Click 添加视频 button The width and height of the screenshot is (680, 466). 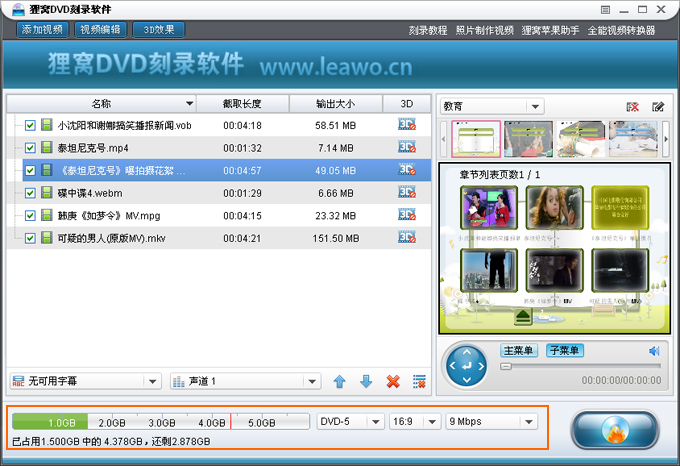[x=42, y=30]
